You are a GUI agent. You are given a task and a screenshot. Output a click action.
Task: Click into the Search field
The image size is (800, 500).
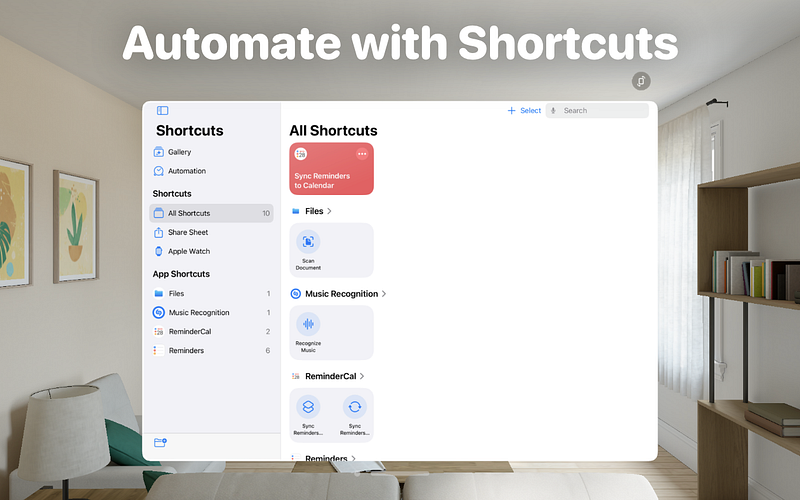pyautogui.click(x=597, y=111)
